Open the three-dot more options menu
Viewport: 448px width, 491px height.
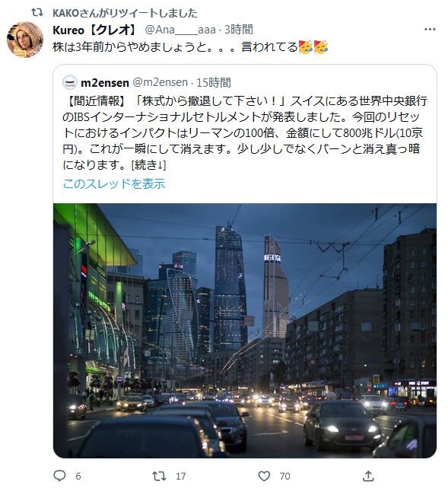tap(430, 30)
